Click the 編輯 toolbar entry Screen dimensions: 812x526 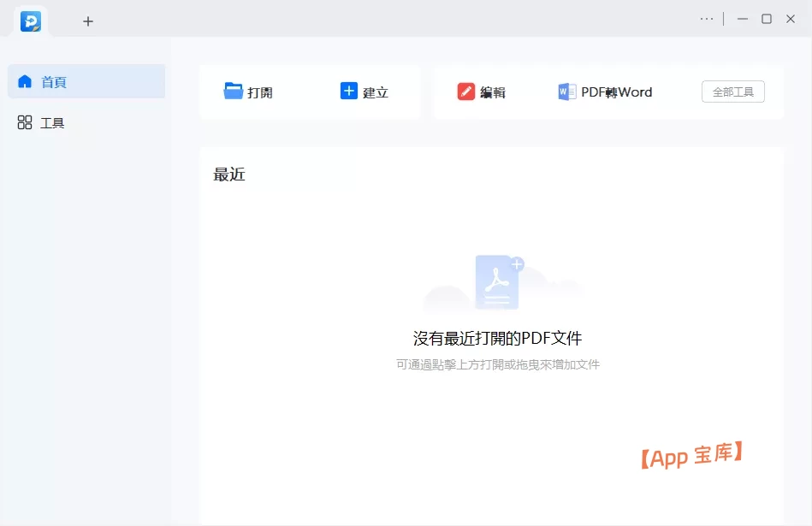point(493,91)
